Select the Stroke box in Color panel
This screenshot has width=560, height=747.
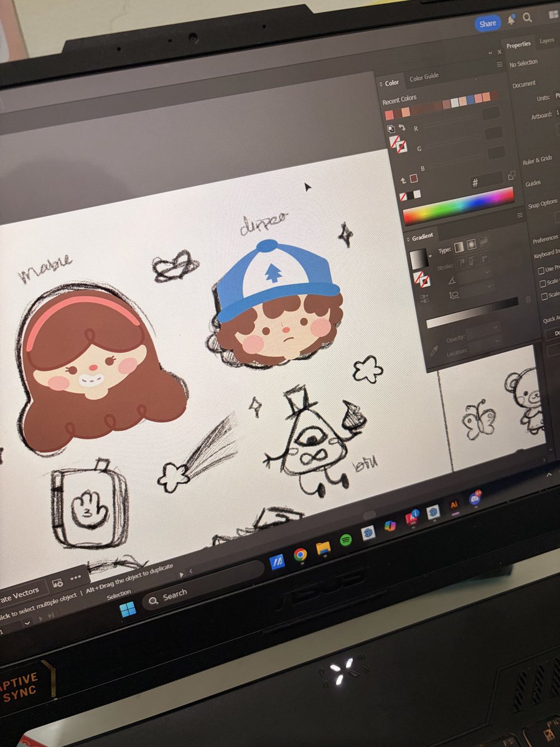(x=402, y=147)
